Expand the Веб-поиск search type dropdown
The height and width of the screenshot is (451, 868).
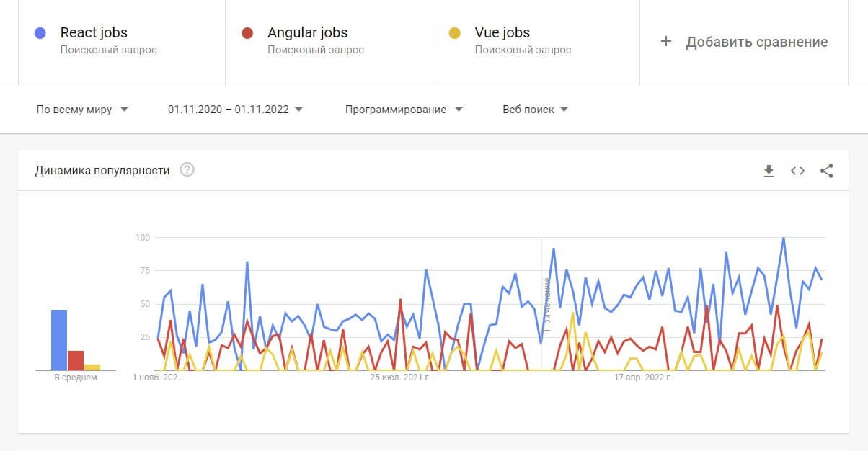click(x=535, y=110)
